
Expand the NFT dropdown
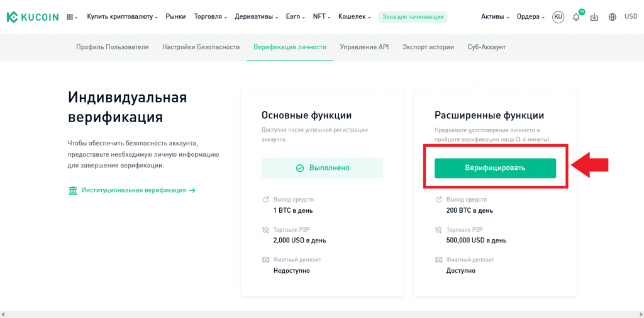click(321, 17)
